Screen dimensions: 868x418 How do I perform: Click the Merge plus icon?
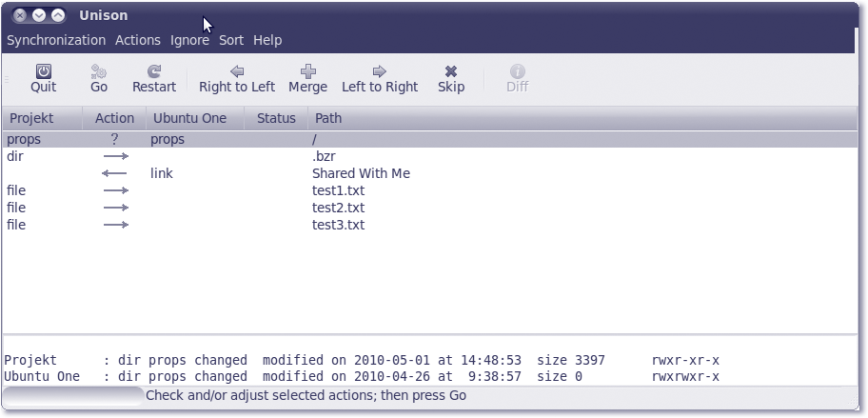[x=307, y=71]
